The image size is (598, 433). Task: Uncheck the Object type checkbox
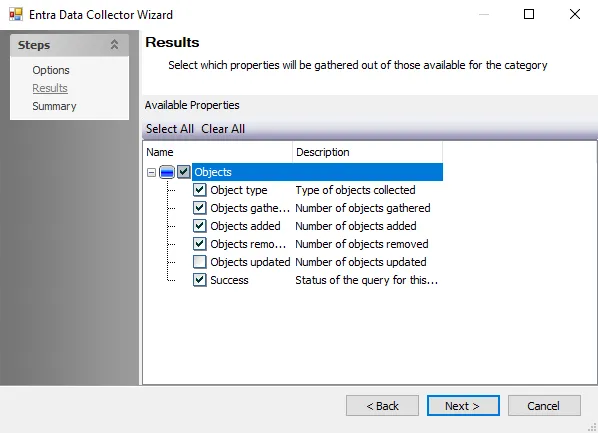tap(199, 190)
